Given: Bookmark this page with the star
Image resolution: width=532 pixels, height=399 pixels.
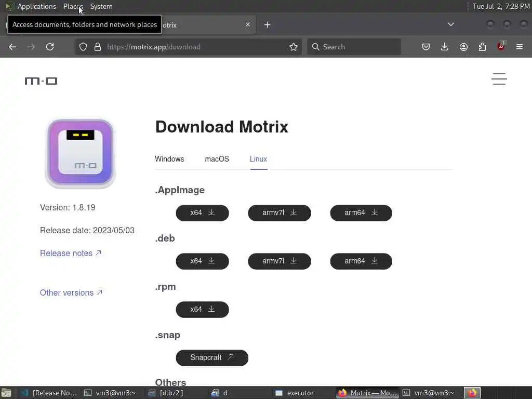Looking at the screenshot, I should point(294,47).
